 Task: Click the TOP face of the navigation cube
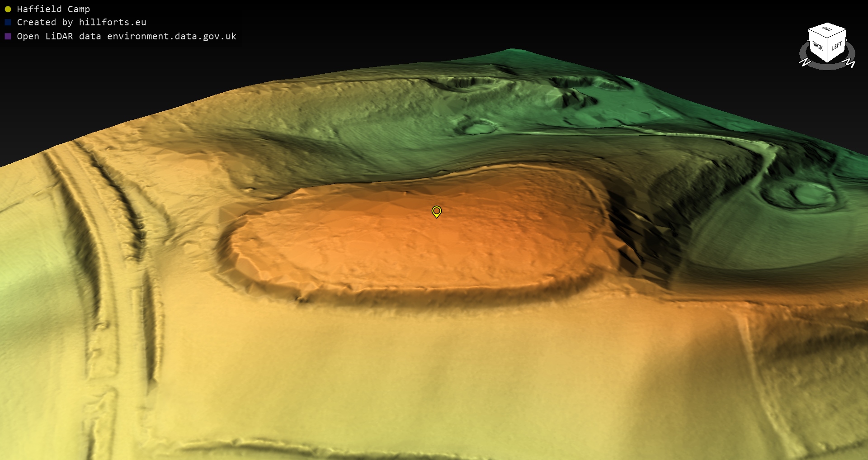click(x=827, y=29)
